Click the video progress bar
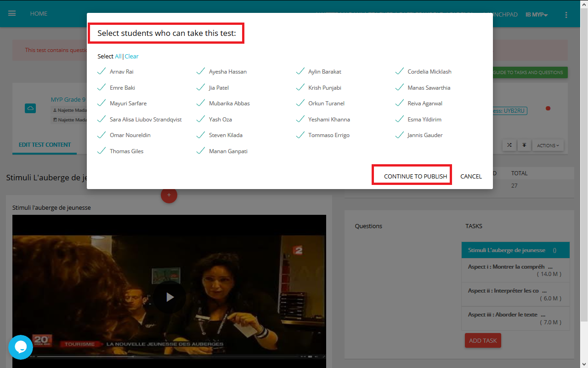This screenshot has width=588, height=368. 167,356
